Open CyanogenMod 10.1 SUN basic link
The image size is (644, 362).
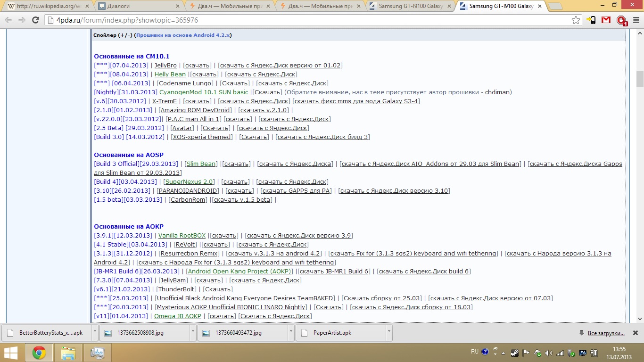pos(204,92)
